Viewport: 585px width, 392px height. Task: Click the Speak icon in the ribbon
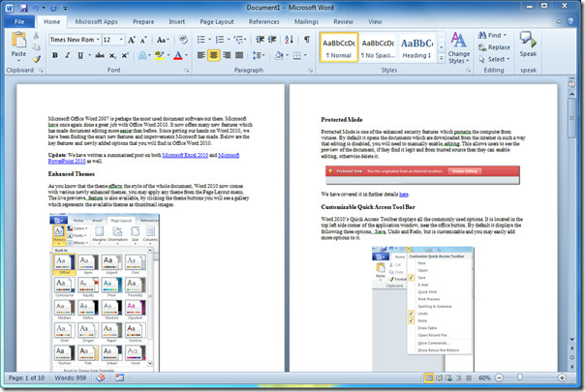[x=528, y=40]
